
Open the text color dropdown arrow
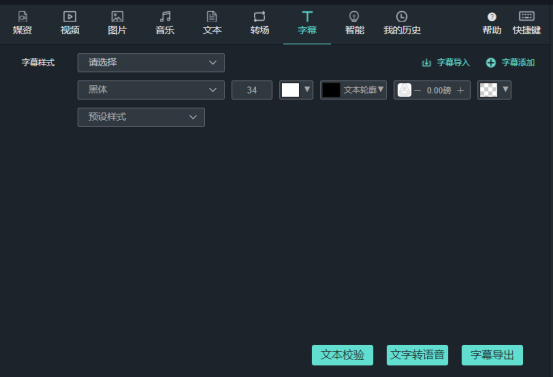tap(307, 89)
